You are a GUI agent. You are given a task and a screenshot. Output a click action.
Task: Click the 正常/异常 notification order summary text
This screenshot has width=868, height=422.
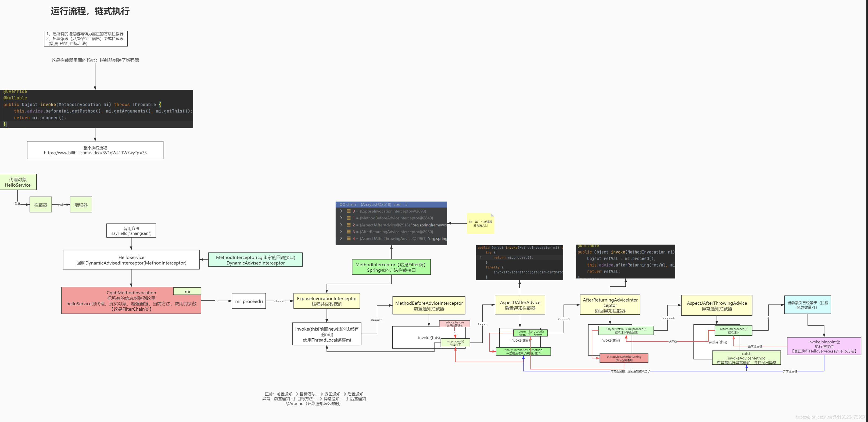[314, 399]
